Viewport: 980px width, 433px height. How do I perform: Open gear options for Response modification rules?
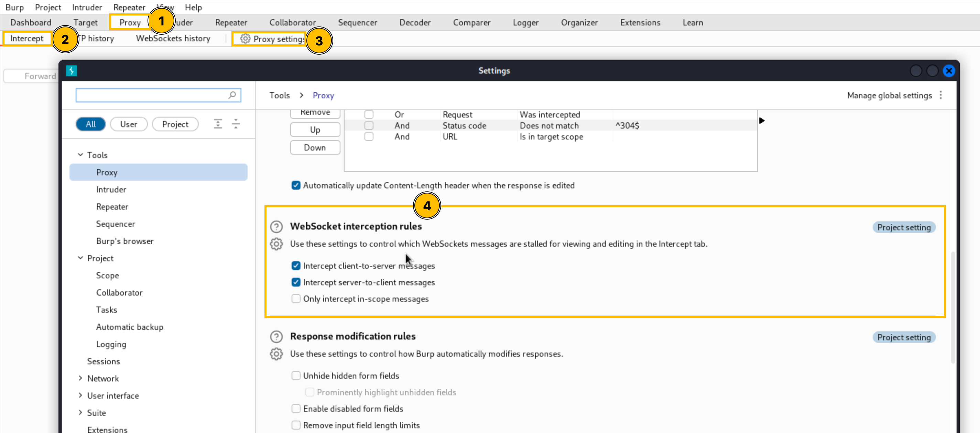(x=276, y=354)
